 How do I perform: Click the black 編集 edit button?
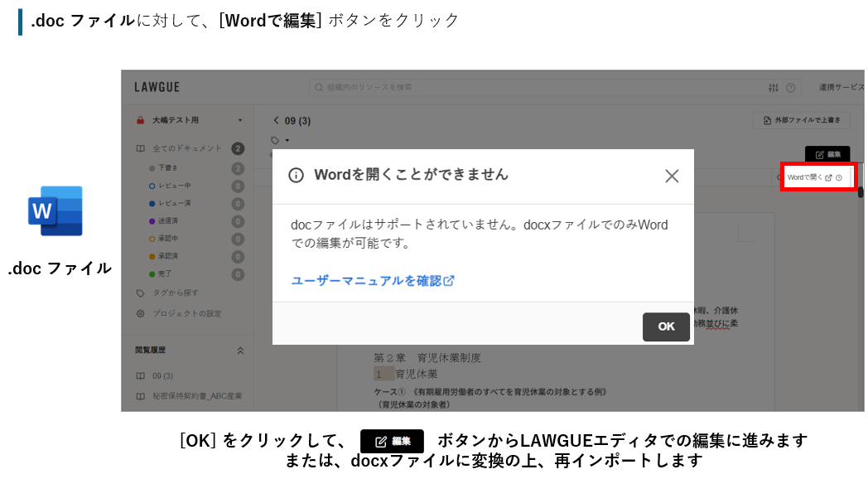click(827, 154)
